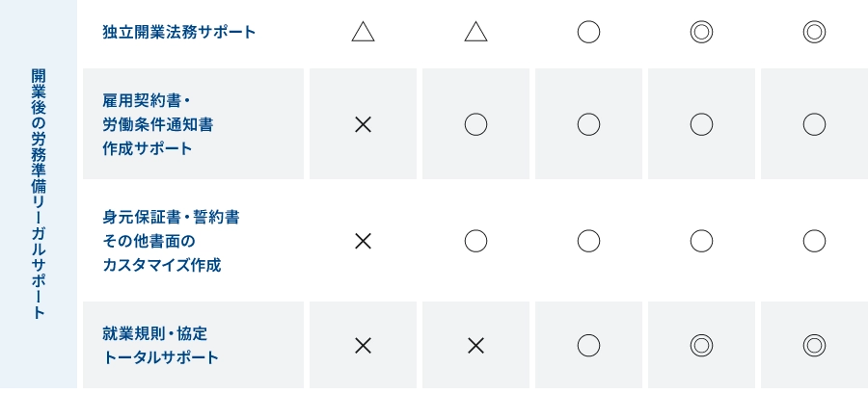Image resolution: width=868 pixels, height=394 pixels.
Task: Click the last double circle in 就業規則 row
Action: (814, 346)
